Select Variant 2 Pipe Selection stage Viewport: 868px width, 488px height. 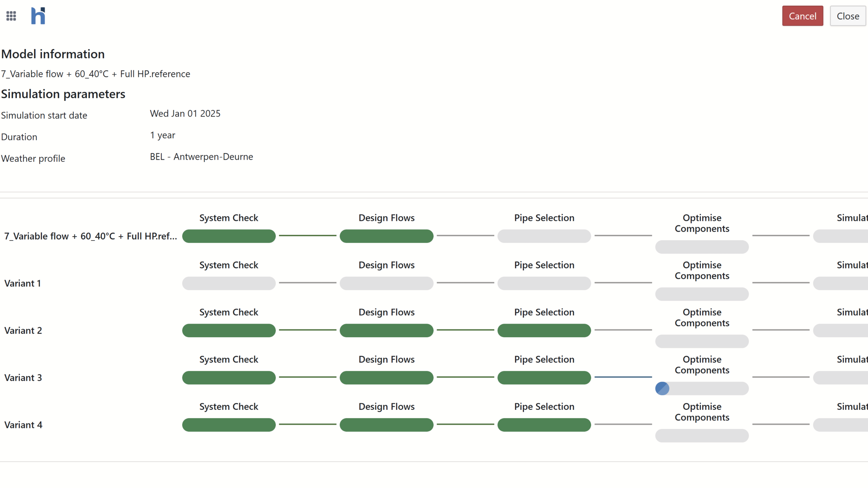pyautogui.click(x=544, y=330)
